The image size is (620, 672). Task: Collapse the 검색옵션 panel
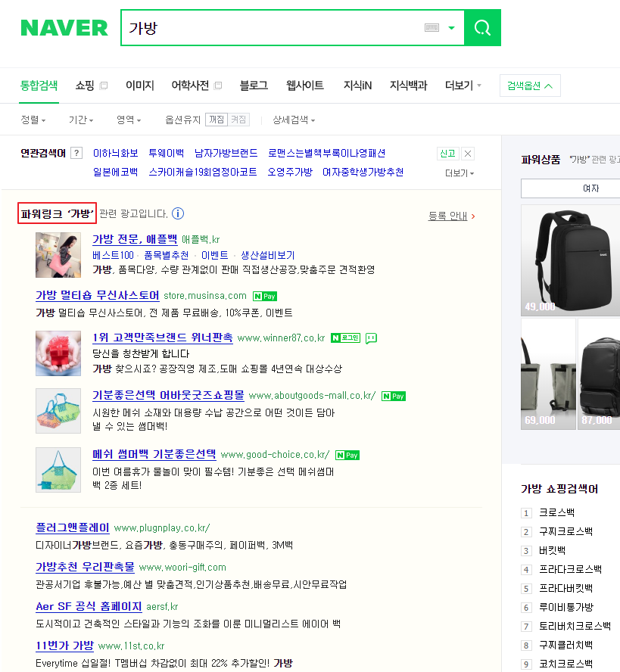(530, 86)
